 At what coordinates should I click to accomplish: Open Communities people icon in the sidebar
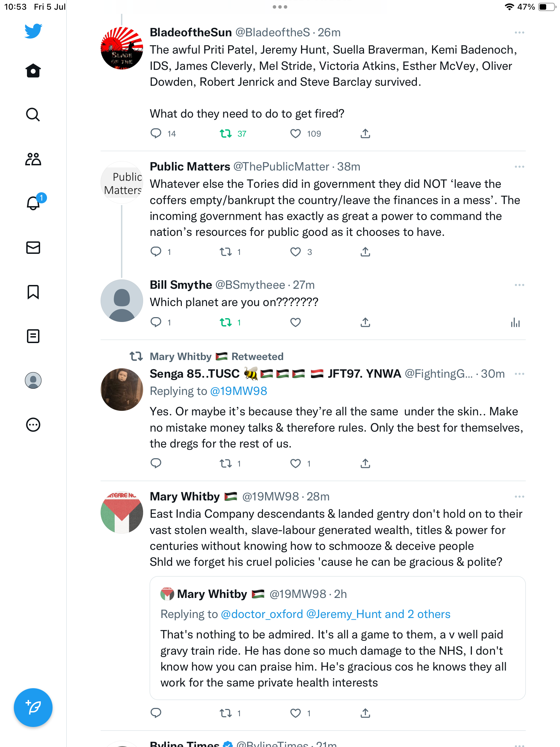point(33,159)
